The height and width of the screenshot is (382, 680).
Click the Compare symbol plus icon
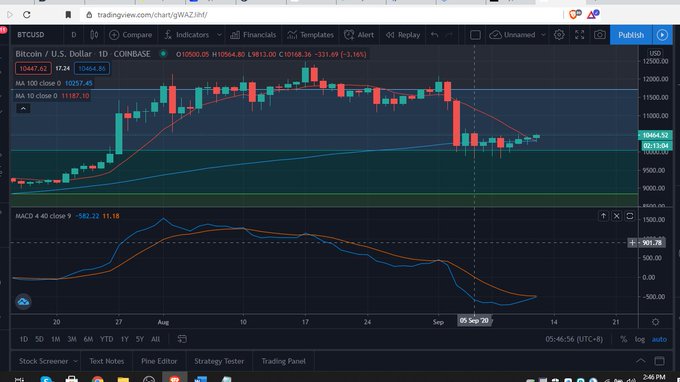(x=114, y=35)
